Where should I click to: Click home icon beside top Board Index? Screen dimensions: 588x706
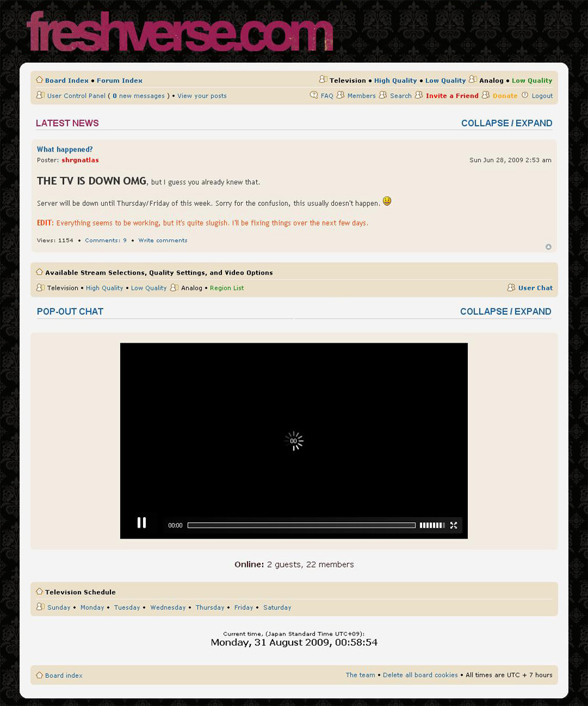coord(40,80)
